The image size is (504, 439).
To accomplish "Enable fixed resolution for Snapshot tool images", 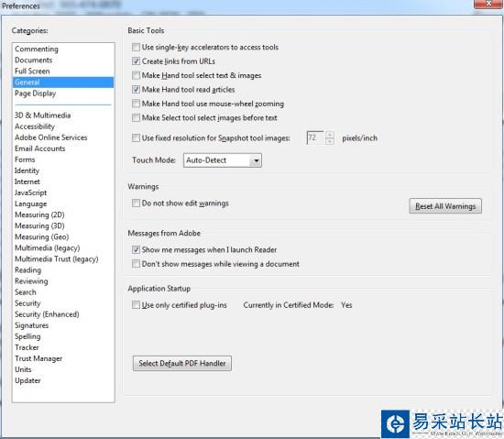I will click(136, 137).
